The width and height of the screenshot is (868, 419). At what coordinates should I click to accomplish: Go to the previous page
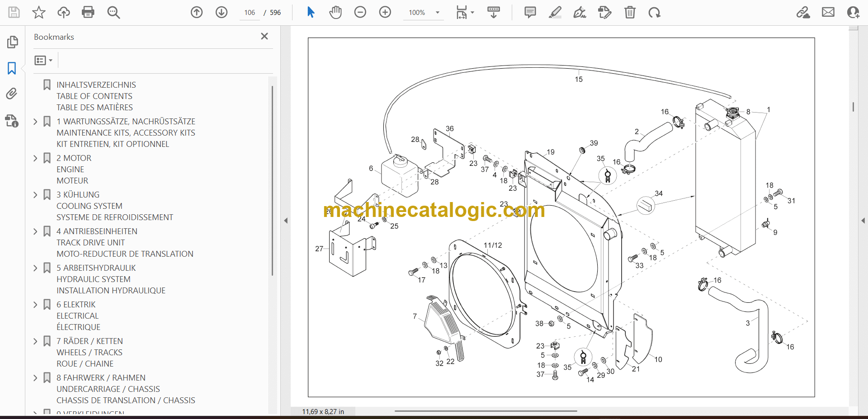pyautogui.click(x=197, y=12)
